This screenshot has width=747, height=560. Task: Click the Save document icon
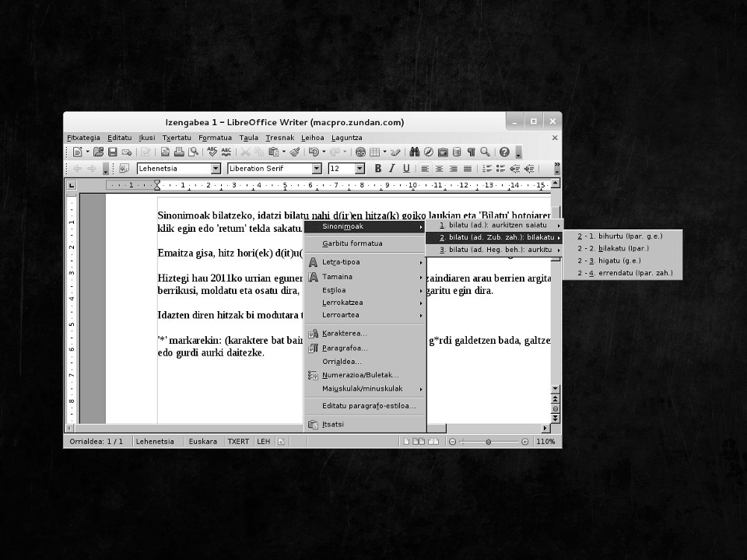(x=113, y=152)
